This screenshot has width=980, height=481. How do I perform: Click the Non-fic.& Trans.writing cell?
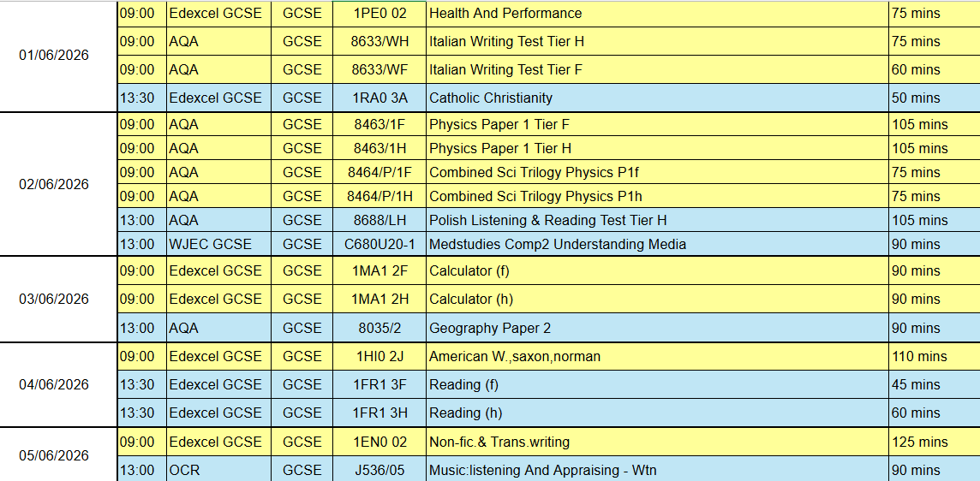coord(656,442)
